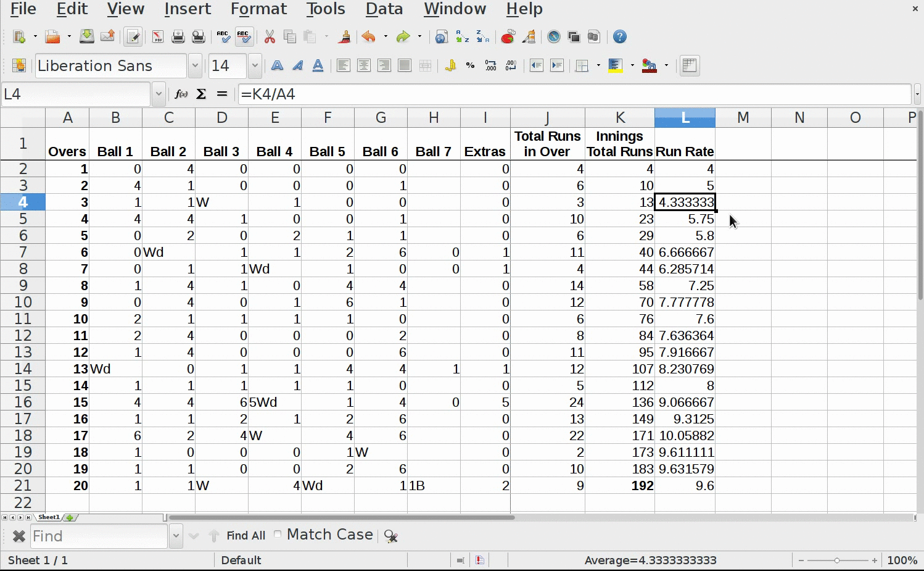This screenshot has width=924, height=571.
Task: Enable the Match Case checkbox
Action: [278, 535]
